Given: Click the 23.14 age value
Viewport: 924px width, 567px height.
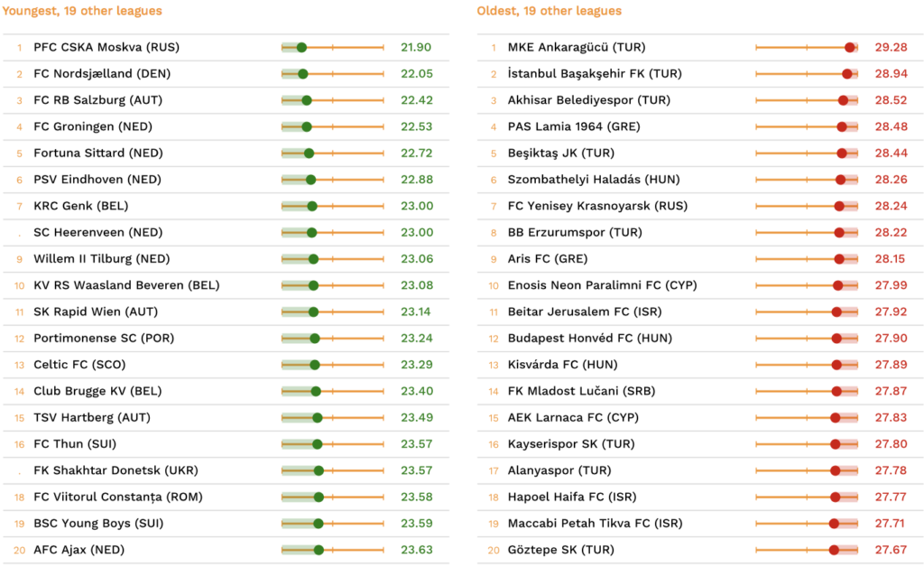Looking at the screenshot, I should (x=415, y=311).
